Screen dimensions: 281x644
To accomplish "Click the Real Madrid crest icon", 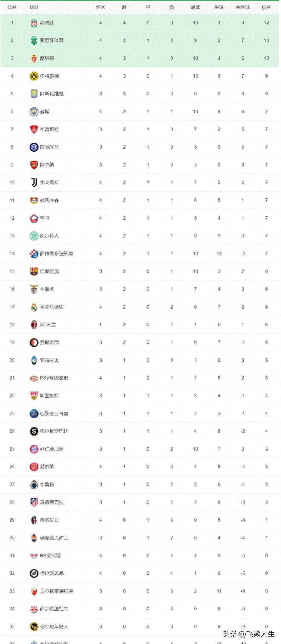I will [34, 307].
